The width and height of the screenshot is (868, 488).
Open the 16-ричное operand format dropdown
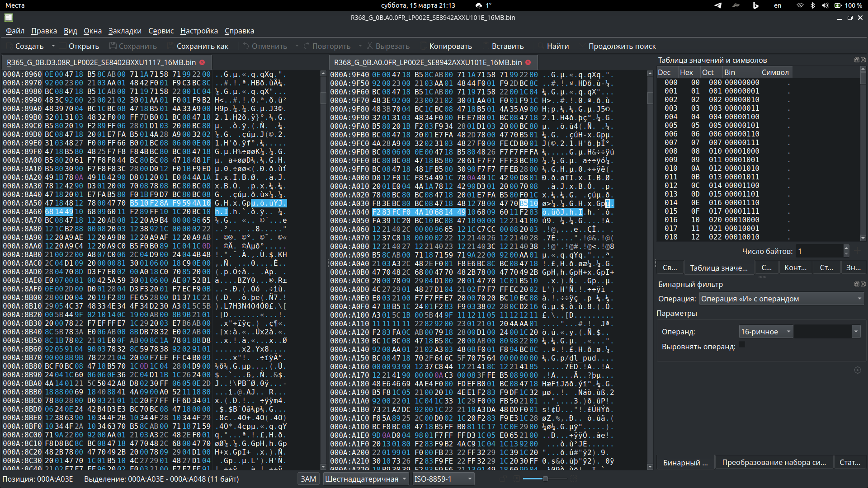pos(766,332)
